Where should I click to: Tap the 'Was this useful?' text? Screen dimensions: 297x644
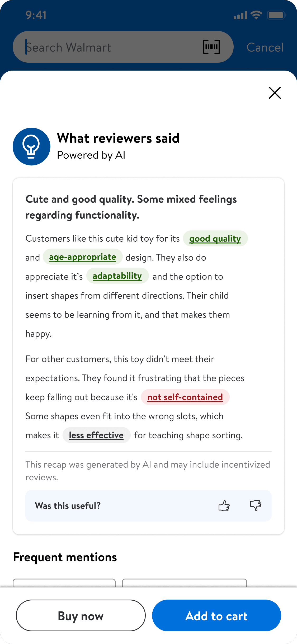pos(68,506)
